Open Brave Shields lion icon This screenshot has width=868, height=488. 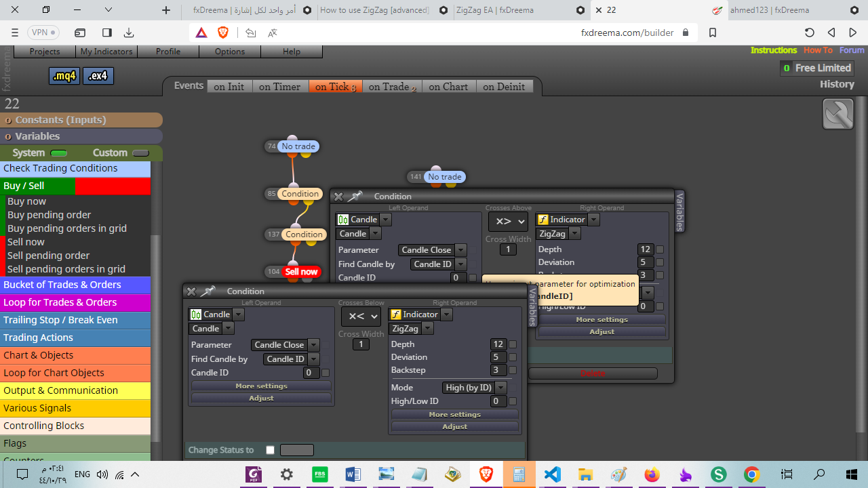point(223,33)
